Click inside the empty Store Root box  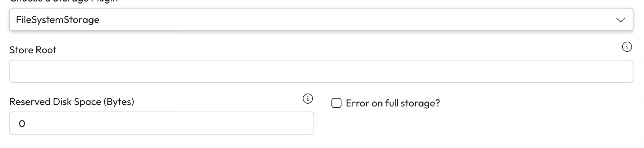coord(321,71)
